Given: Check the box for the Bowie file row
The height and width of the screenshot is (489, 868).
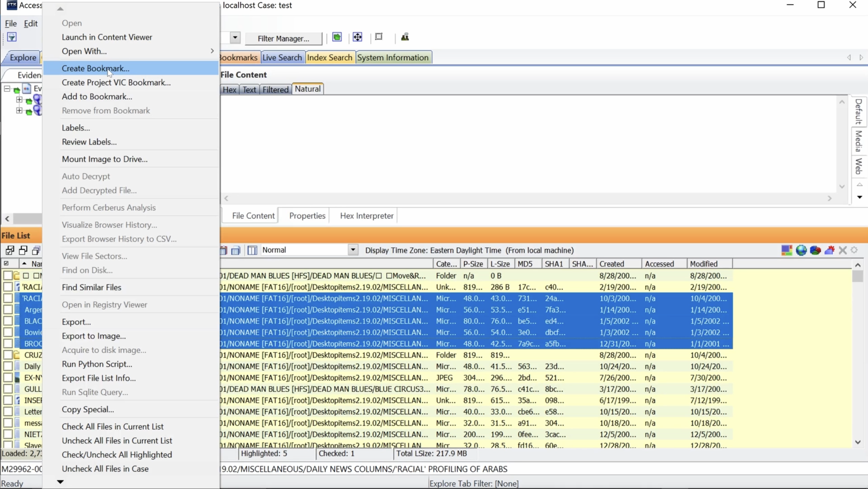Looking at the screenshot, I should (8, 332).
